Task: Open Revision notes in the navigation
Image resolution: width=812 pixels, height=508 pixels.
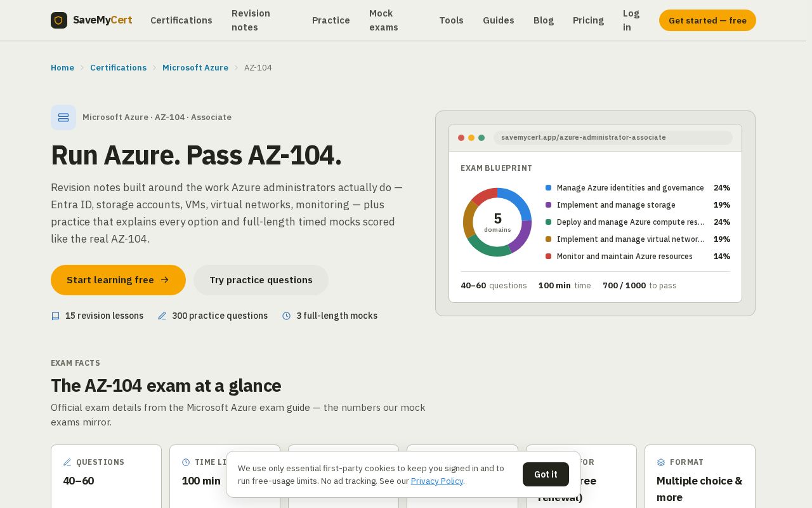Action: (x=251, y=20)
